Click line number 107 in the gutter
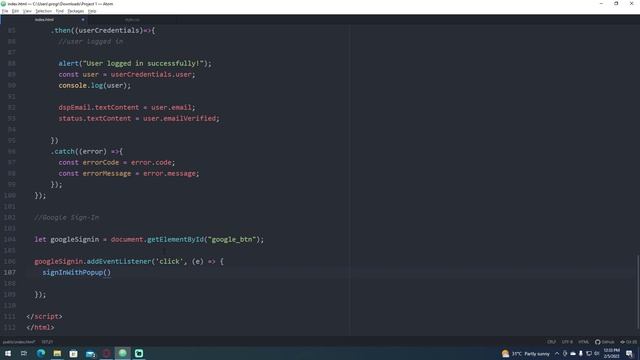This screenshot has width=640, height=360. (10, 272)
